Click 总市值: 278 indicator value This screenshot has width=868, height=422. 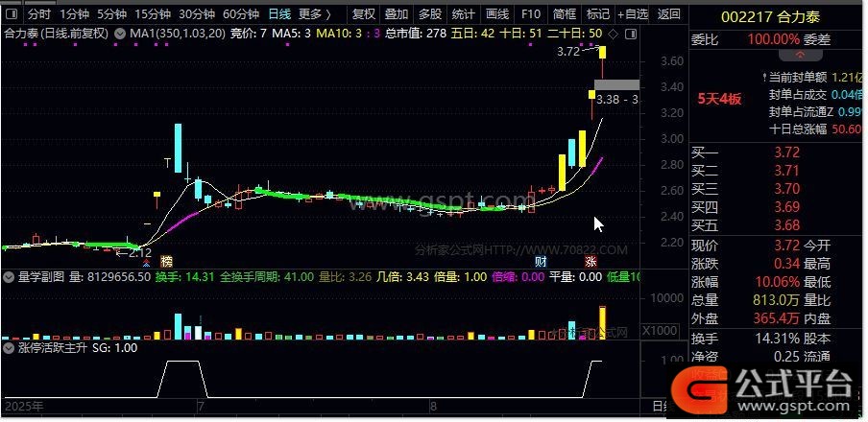(x=415, y=34)
